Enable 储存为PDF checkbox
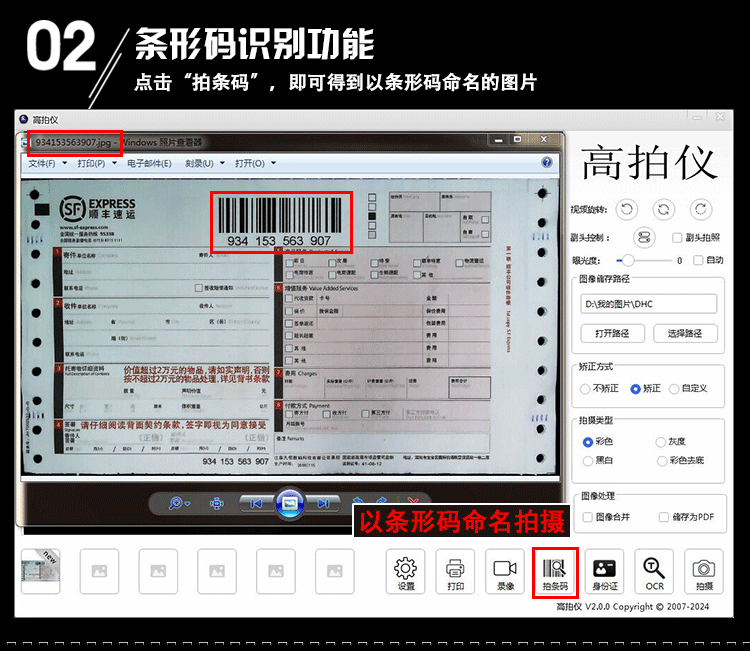 point(663,517)
